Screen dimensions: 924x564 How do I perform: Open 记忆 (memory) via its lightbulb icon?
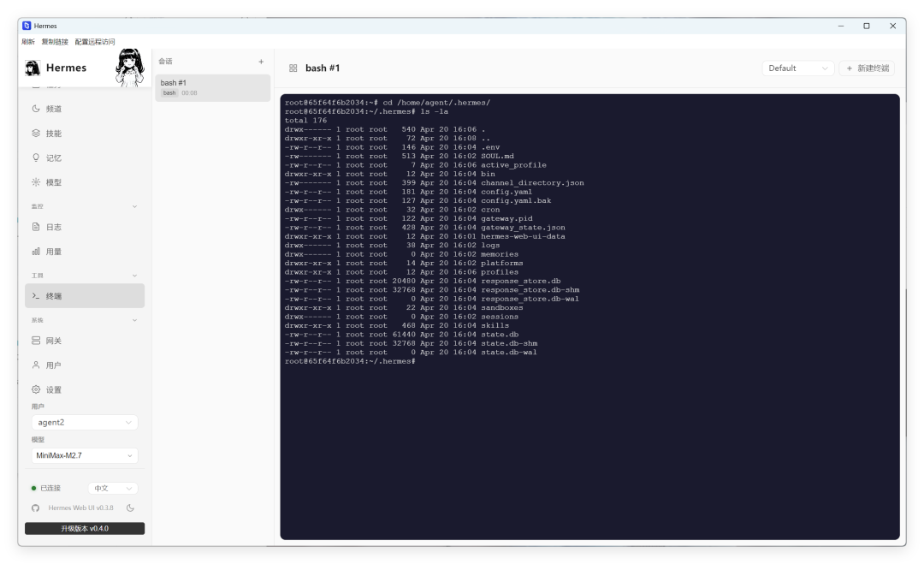(x=36, y=158)
